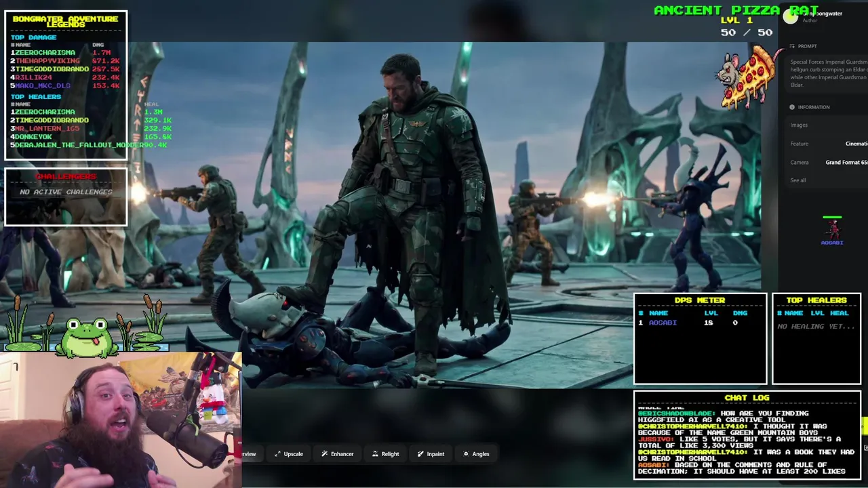
Task: Click the Feature label row
Action: [x=828, y=144]
